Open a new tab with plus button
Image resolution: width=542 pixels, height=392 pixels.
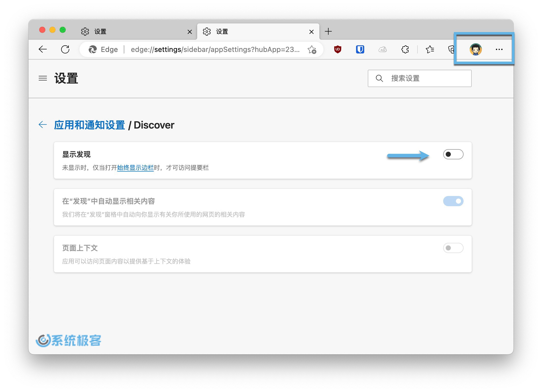[328, 32]
